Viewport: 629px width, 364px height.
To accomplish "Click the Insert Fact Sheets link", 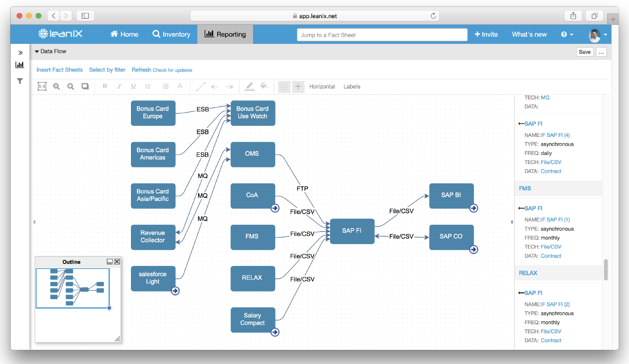I will (59, 70).
